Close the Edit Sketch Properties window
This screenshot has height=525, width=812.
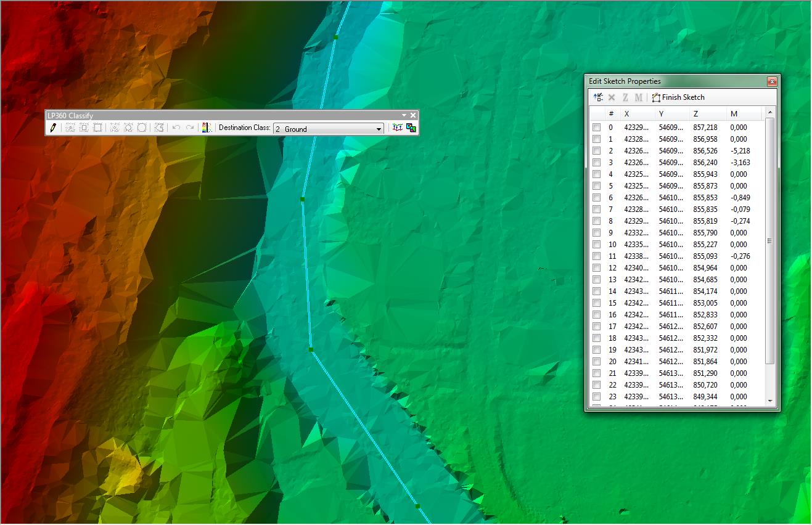pos(771,81)
